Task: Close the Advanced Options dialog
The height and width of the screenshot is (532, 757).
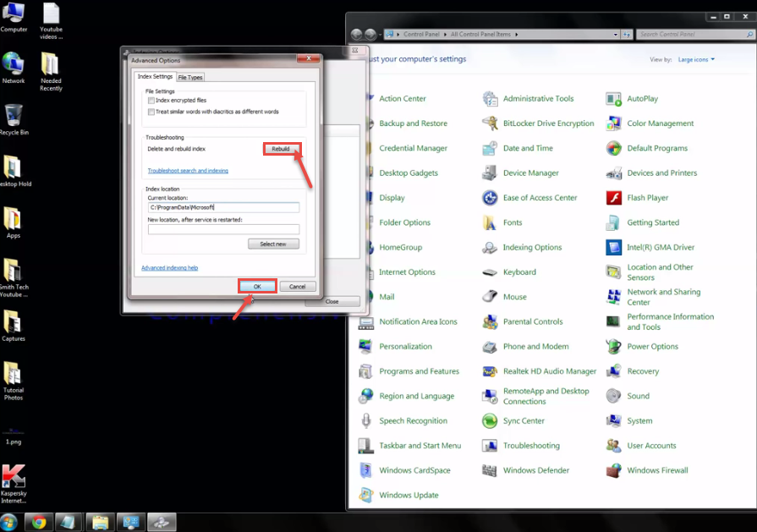Action: coord(309,58)
